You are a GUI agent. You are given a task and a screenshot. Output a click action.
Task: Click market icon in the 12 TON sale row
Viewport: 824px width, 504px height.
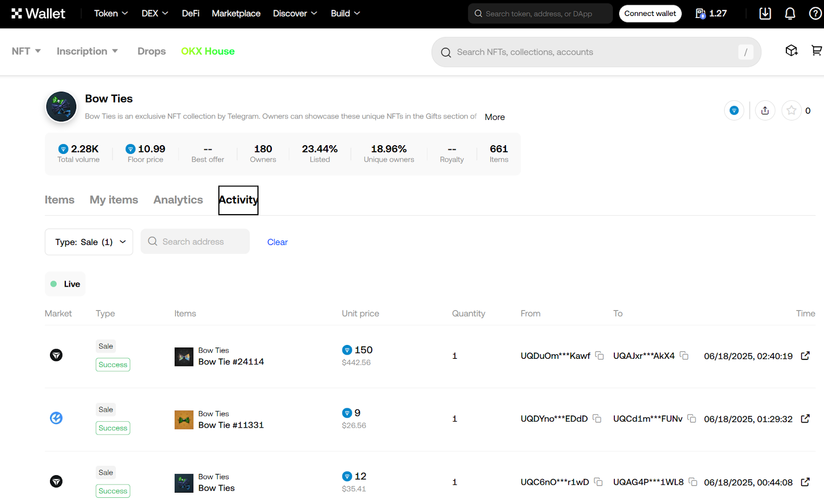pyautogui.click(x=56, y=481)
